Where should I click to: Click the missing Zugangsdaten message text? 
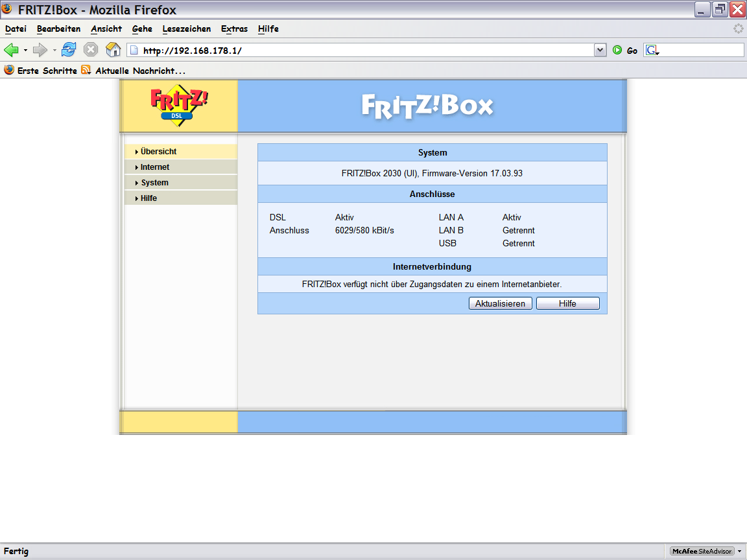pos(432,285)
